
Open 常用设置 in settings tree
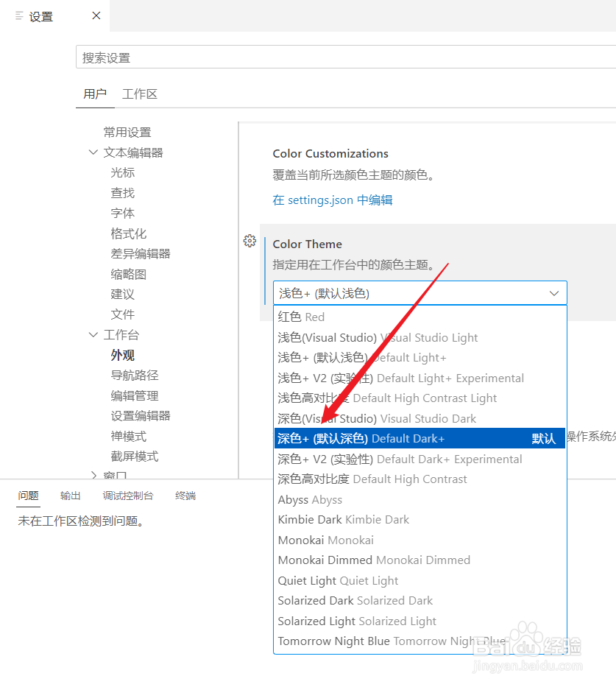[x=127, y=133]
